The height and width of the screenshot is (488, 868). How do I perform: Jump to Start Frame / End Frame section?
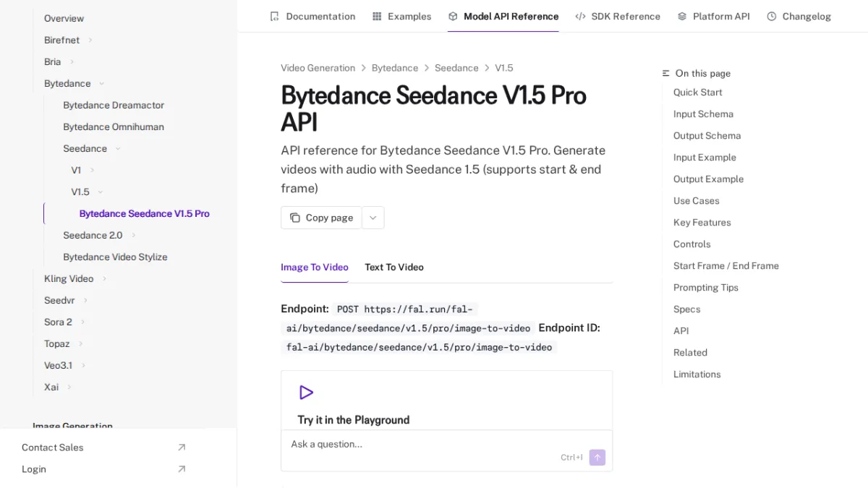pos(726,265)
